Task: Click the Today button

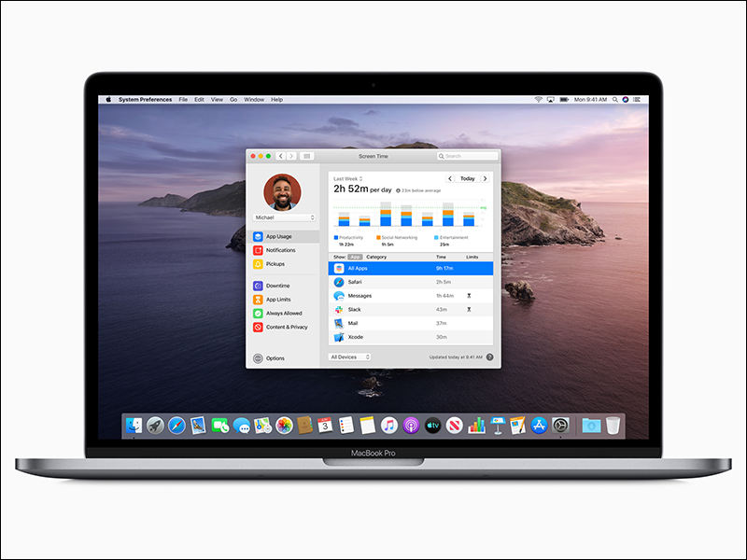Action: 468,178
